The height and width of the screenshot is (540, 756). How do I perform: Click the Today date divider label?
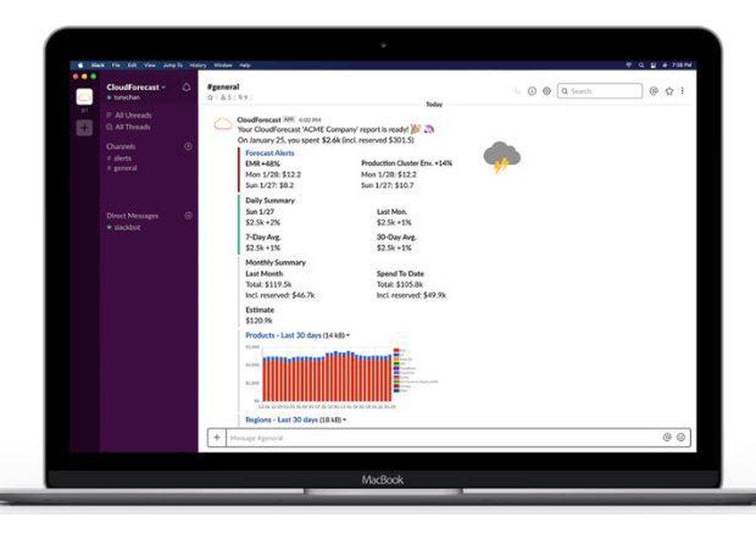(434, 104)
